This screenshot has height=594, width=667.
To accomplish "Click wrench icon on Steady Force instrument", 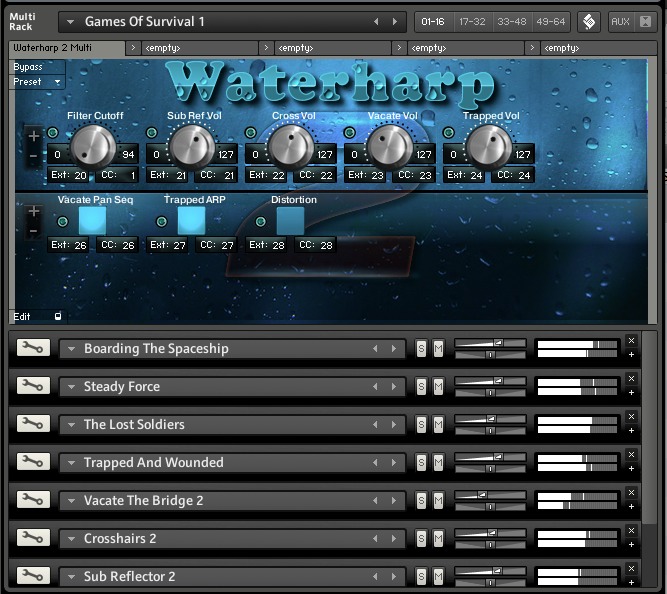I will tap(33, 386).
